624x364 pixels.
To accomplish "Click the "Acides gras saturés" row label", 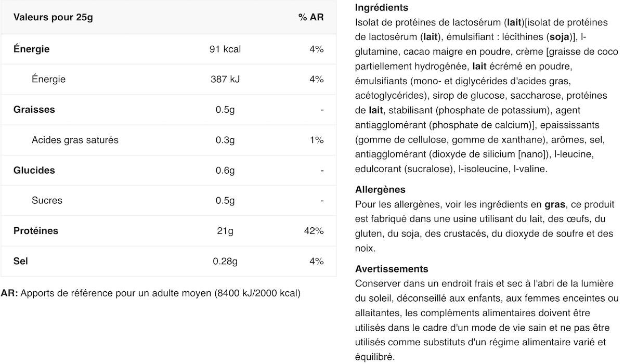I will pos(75,140).
